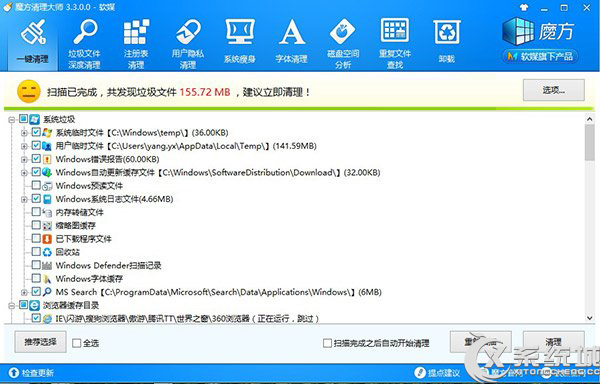The width and height of the screenshot is (600, 384).
Task: Click the 检查更新 arrow icon
Action: point(13,373)
